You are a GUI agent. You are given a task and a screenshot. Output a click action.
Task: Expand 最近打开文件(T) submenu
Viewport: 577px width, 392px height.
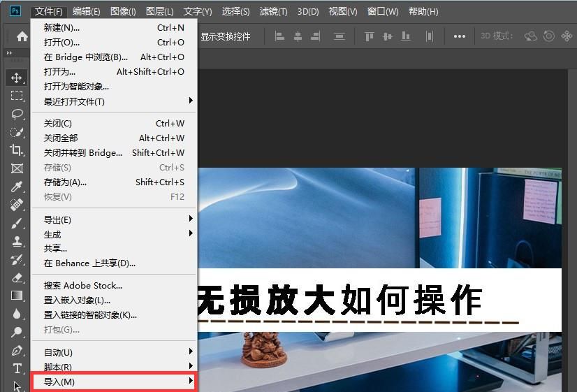click(114, 101)
